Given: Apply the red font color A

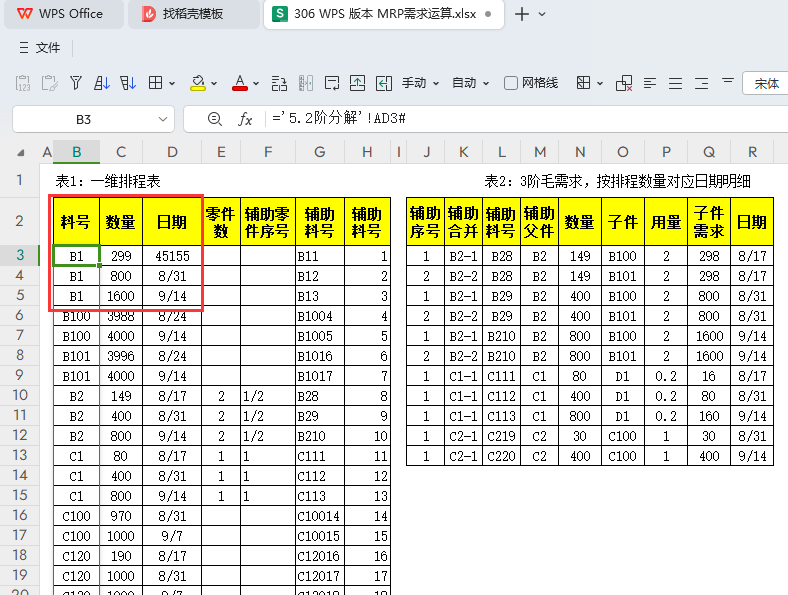Looking at the screenshot, I should (240, 83).
